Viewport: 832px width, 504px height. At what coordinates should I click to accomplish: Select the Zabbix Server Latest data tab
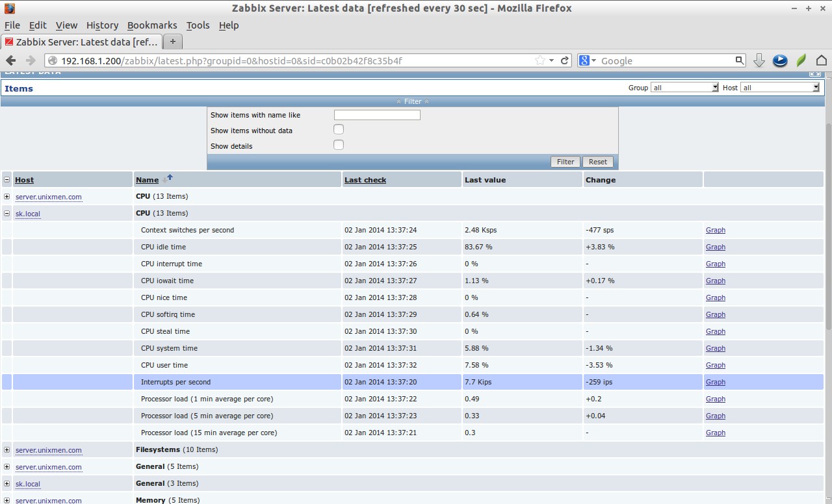[81, 42]
